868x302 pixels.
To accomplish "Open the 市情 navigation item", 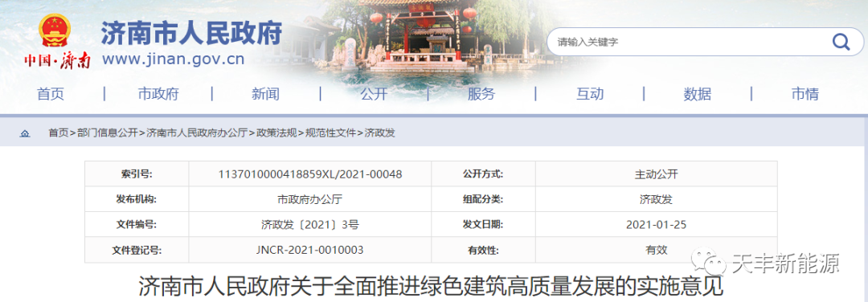I will pyautogui.click(x=805, y=94).
